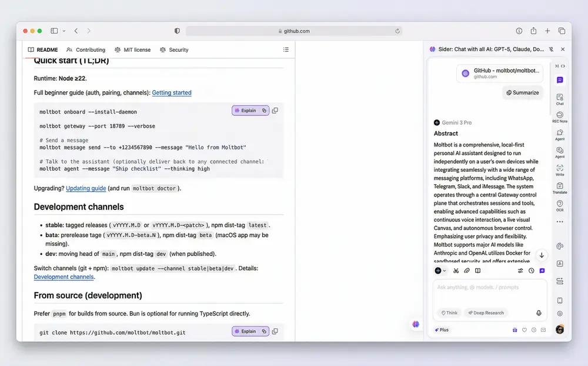Open the user avatar in Sider sidebar
The height and width of the screenshot is (366, 588).
560,329
